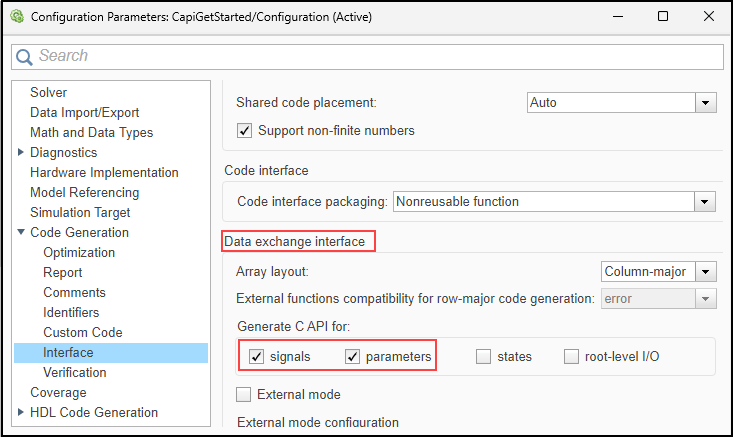Toggle the signals checkbox
This screenshot has height=437, width=733.
(x=257, y=357)
